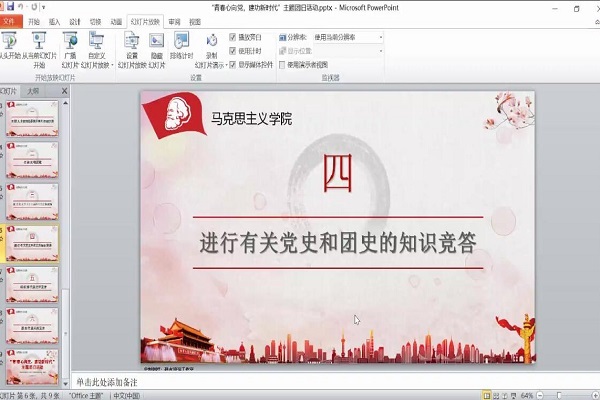Screen dimensions: 600x400
Task: Select last slide thumbnail with red title text
Action: (x=32, y=367)
